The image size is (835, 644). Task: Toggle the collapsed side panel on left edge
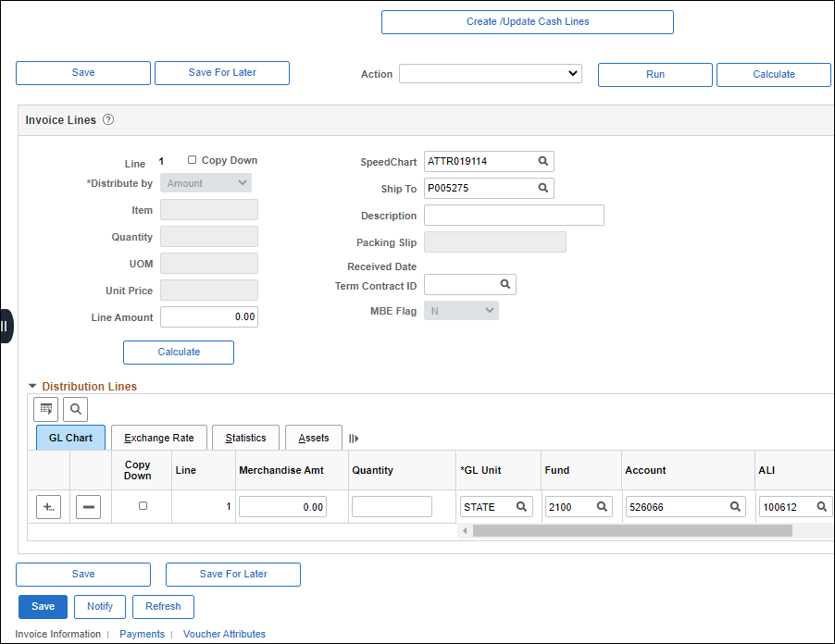pos(6,326)
